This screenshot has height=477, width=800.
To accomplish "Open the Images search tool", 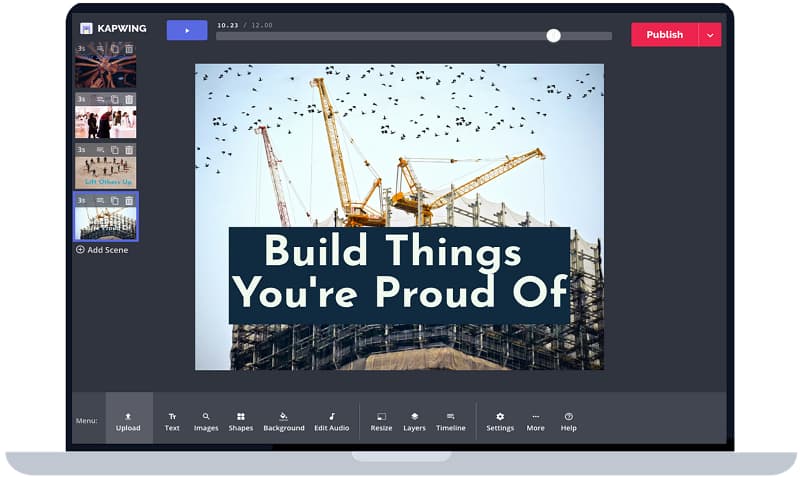I will tap(206, 422).
